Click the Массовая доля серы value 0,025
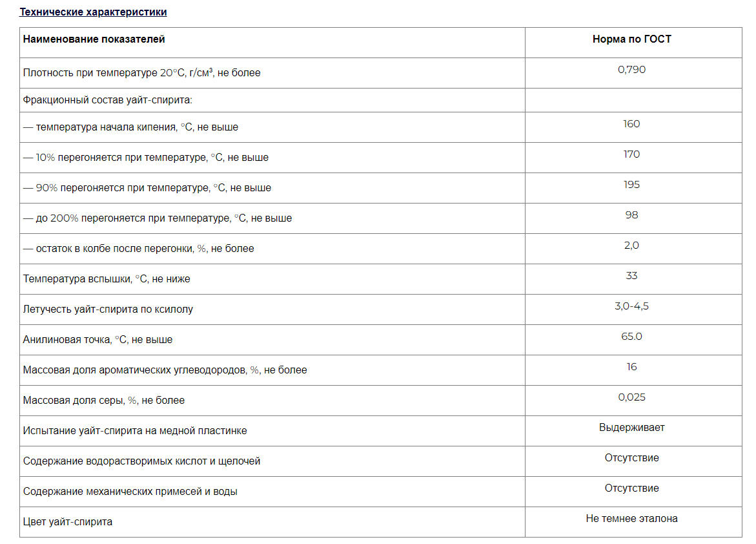756x544 pixels. coord(631,398)
